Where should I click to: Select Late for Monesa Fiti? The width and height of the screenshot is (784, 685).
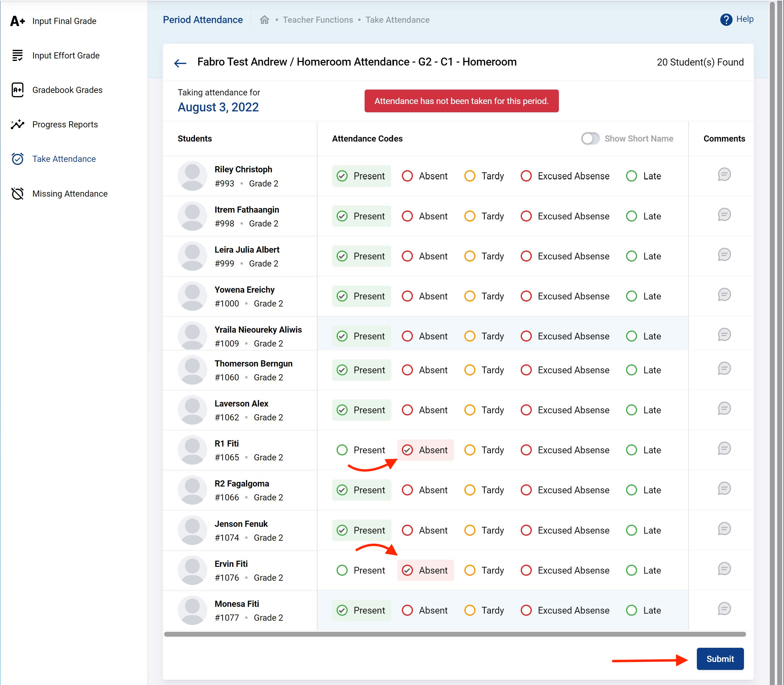[x=631, y=611]
